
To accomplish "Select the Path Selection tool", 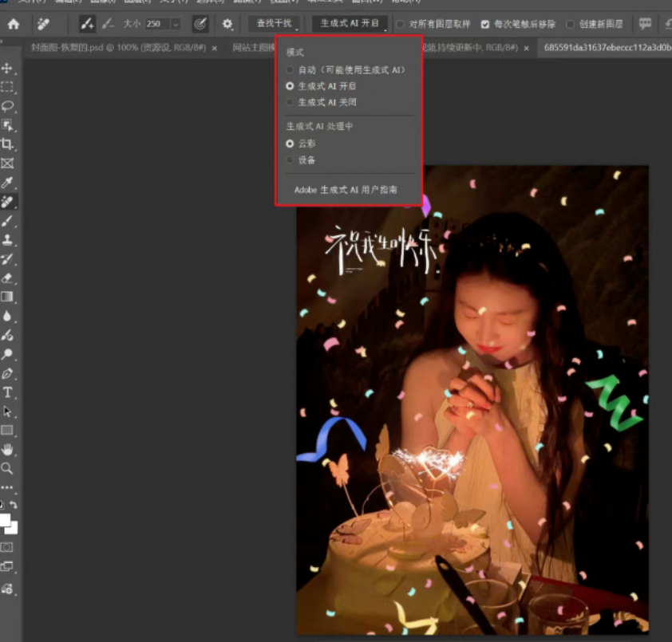I will point(7,412).
